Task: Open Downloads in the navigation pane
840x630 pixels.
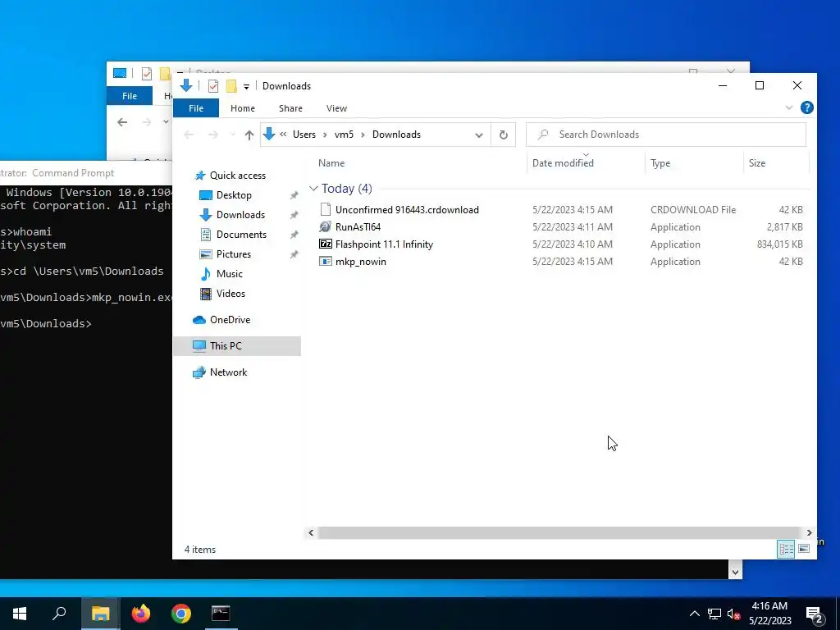Action: pyautogui.click(x=240, y=215)
